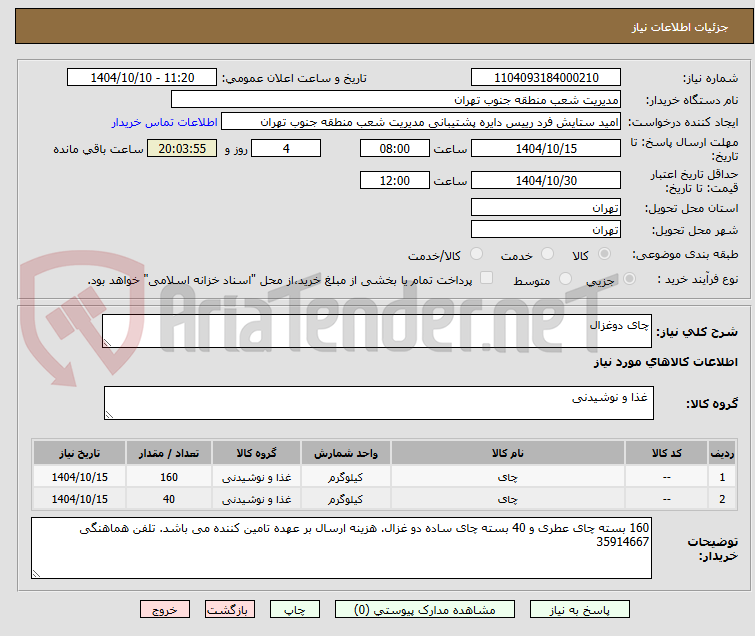This screenshot has height=636, width=755.
Task: Click the price validity date 1404/10/30 field
Action: (546, 180)
